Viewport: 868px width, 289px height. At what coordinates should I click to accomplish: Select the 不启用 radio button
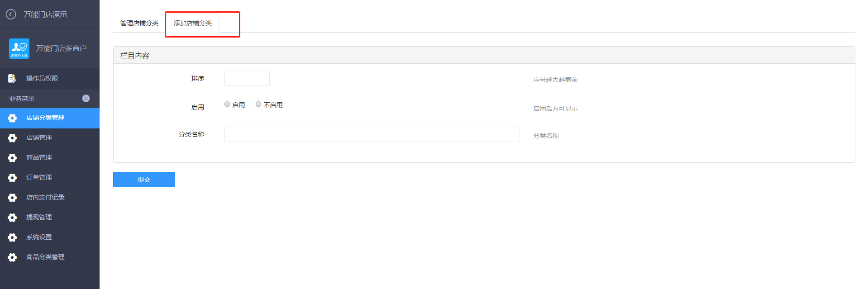pyautogui.click(x=258, y=104)
